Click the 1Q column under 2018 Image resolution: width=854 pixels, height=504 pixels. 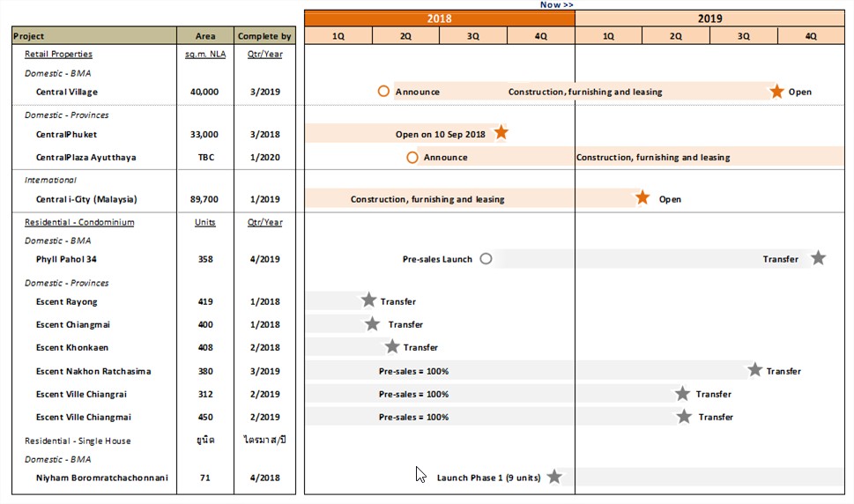pyautogui.click(x=338, y=36)
